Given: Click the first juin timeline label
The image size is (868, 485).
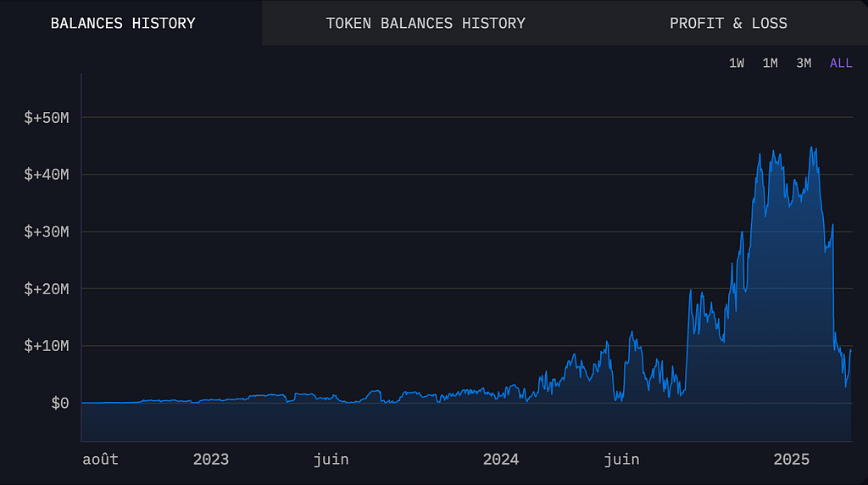Looking at the screenshot, I should click(331, 460).
